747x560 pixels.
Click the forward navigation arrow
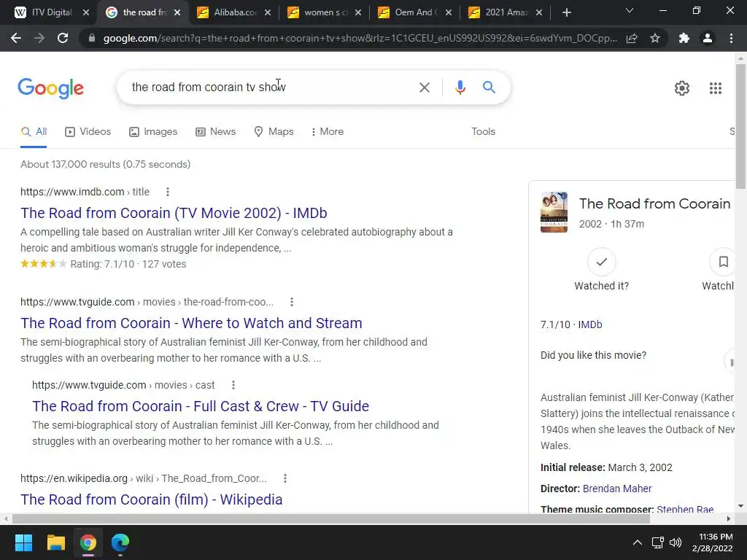click(x=39, y=38)
